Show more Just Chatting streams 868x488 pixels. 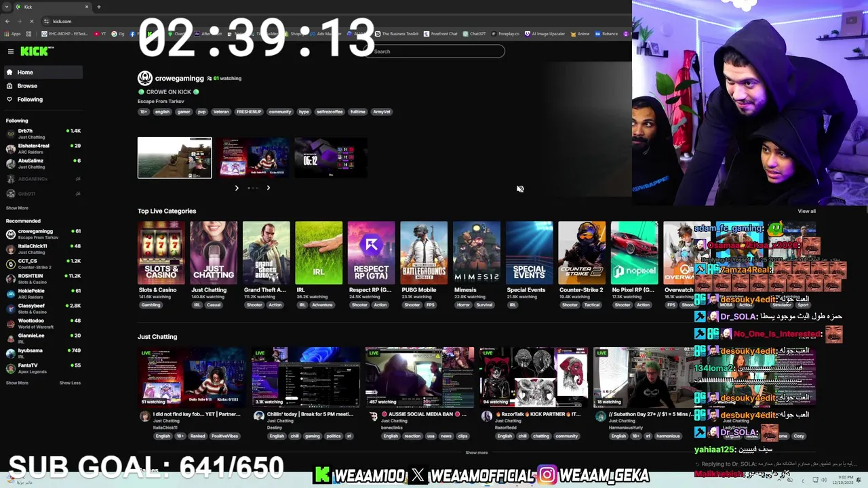(x=476, y=453)
